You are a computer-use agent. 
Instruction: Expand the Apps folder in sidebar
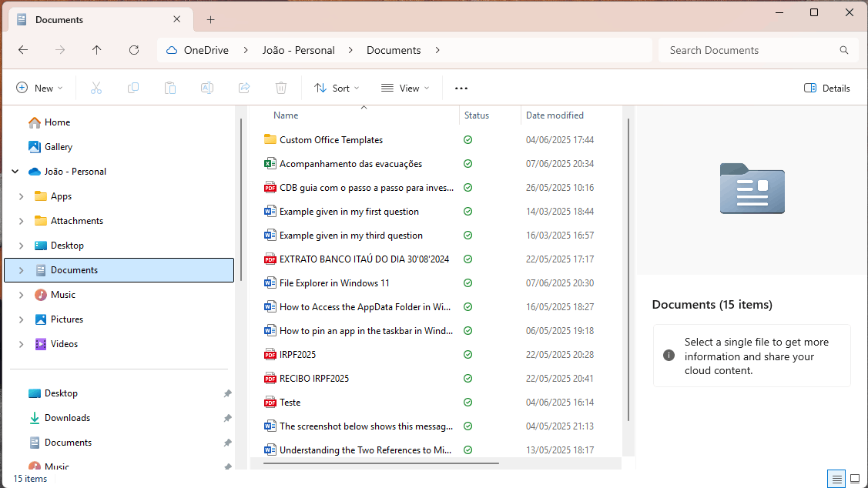[x=21, y=196]
